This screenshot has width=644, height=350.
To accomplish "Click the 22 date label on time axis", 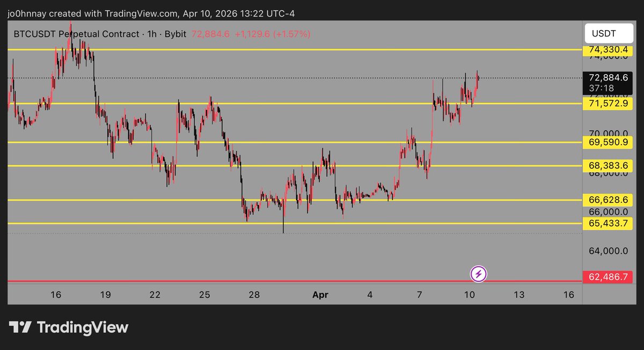I will click(155, 294).
